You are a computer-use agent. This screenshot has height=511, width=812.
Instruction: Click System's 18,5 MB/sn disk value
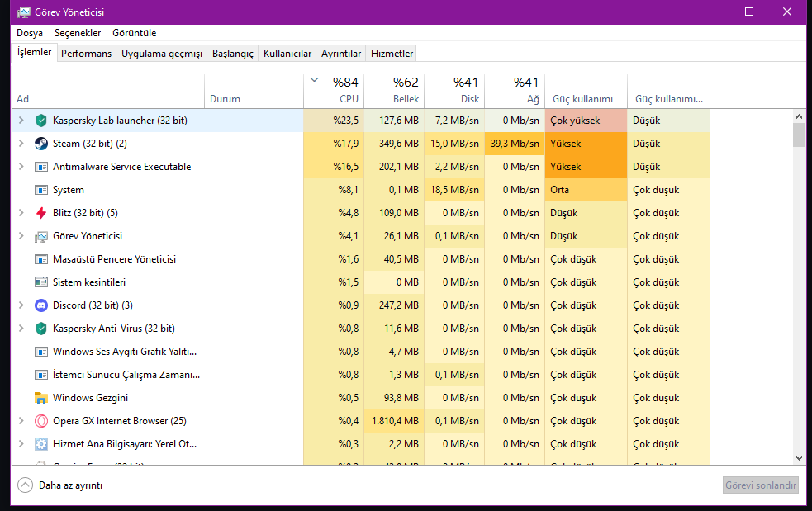click(454, 190)
